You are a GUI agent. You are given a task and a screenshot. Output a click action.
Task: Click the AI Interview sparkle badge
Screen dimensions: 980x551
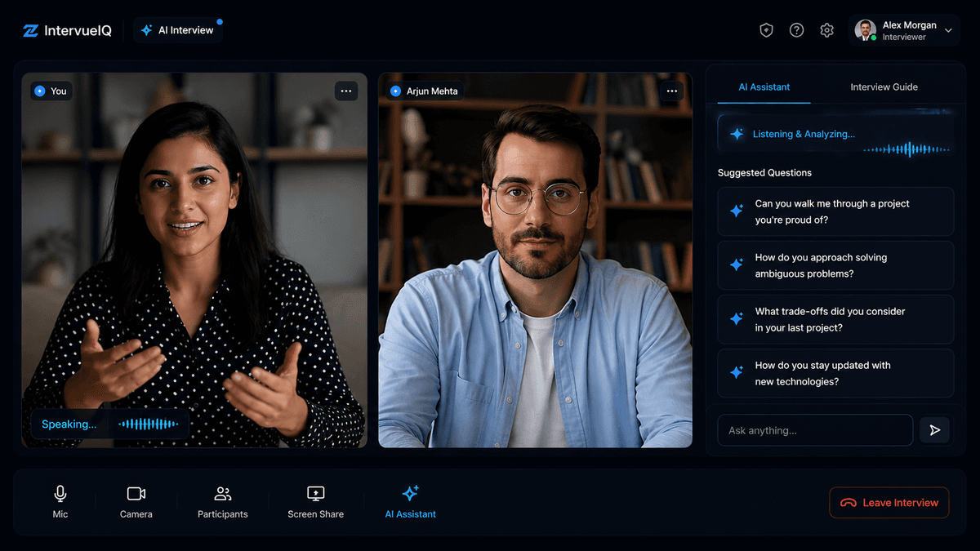[177, 30]
